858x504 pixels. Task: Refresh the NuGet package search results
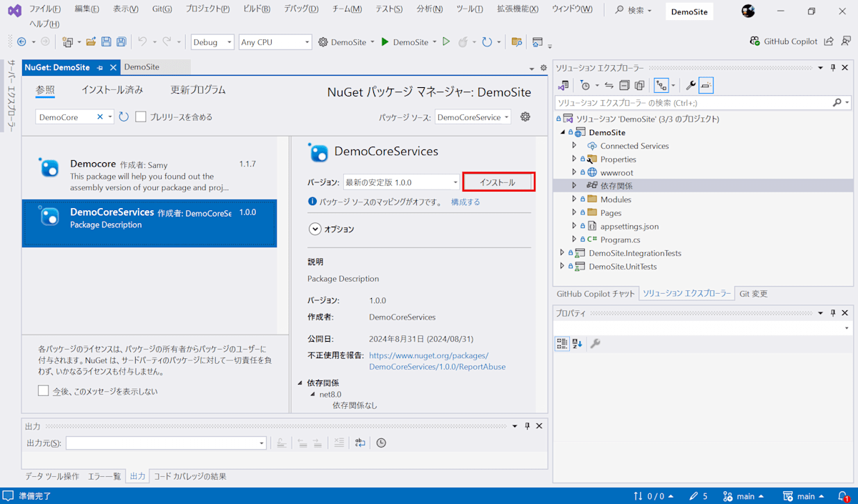(124, 117)
